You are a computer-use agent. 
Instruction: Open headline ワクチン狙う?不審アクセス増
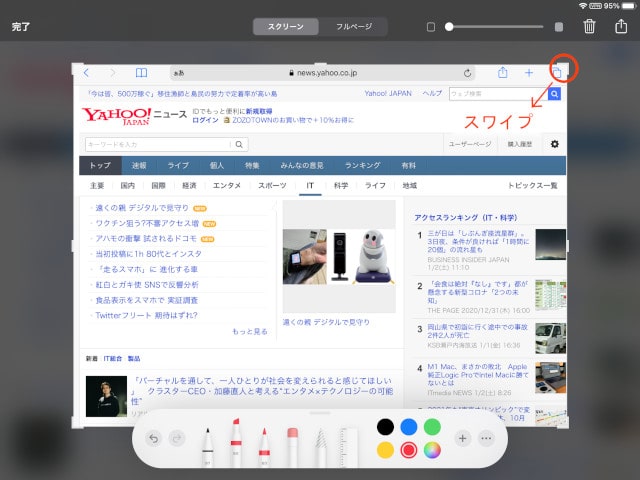click(147, 223)
